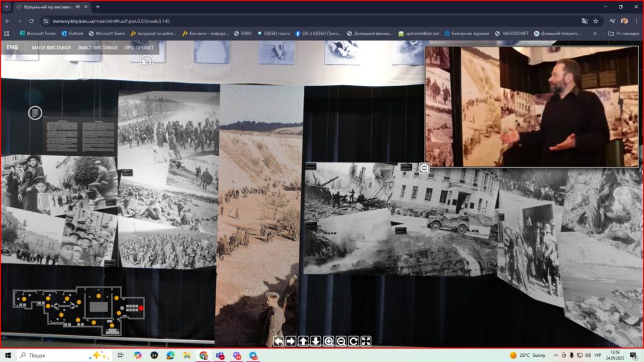Viewport: 644px width, 362px height.
Task: Expand the hidden bookmarks overflow chevron
Action: (595, 33)
